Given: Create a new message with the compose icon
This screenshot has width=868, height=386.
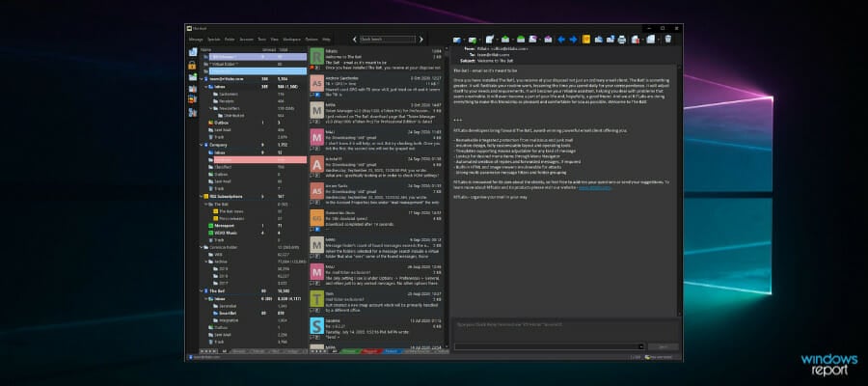Looking at the screenshot, I should (x=490, y=39).
